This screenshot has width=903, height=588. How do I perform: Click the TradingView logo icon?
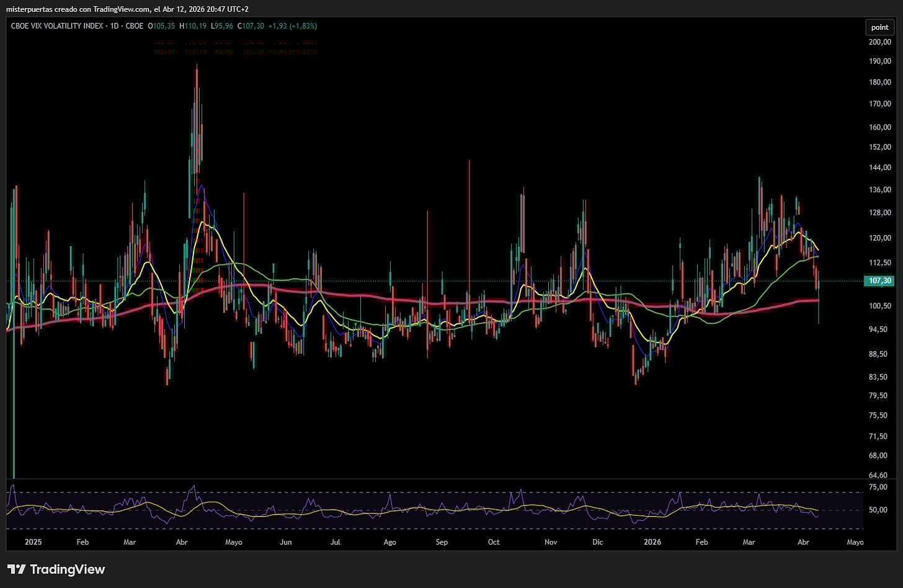click(16, 569)
